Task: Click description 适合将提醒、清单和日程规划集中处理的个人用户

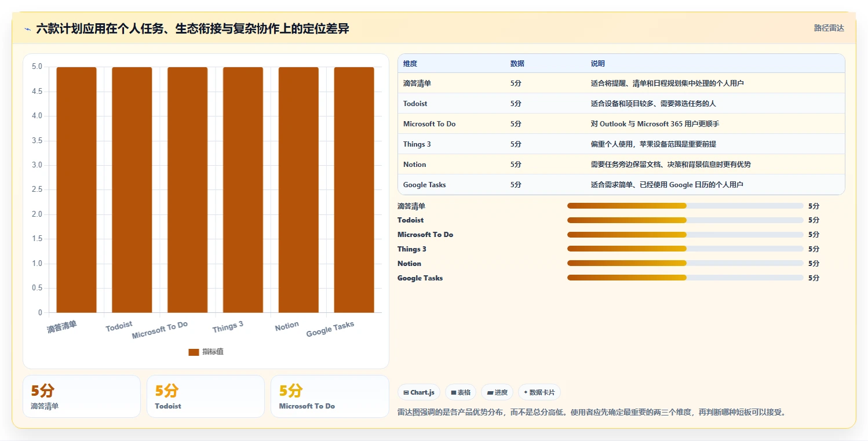Action: 668,83
